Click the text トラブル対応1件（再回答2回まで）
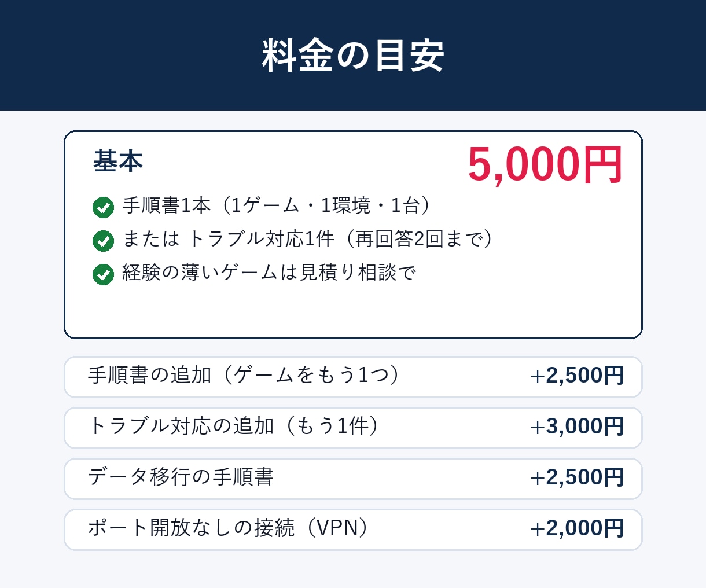The height and width of the screenshot is (588, 706). 343,239
